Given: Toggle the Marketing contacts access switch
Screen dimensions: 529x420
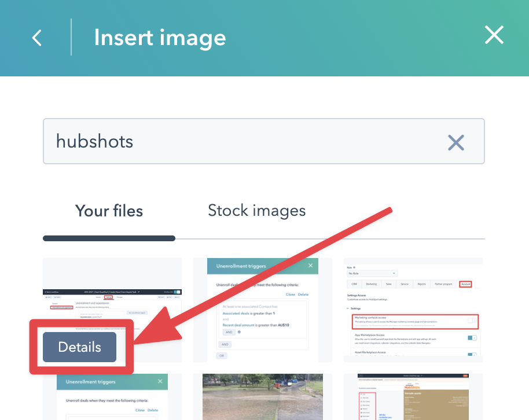Looking at the screenshot, I should coord(472,320).
